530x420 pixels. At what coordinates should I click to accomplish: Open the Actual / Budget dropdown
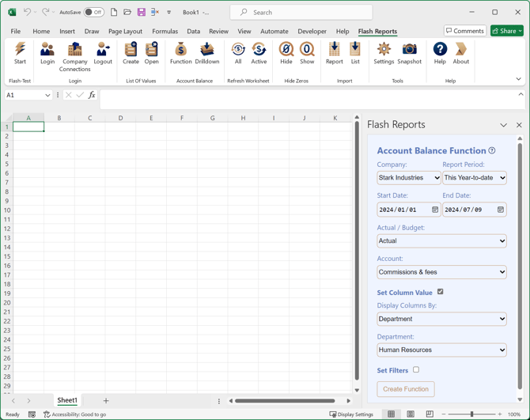(x=441, y=241)
